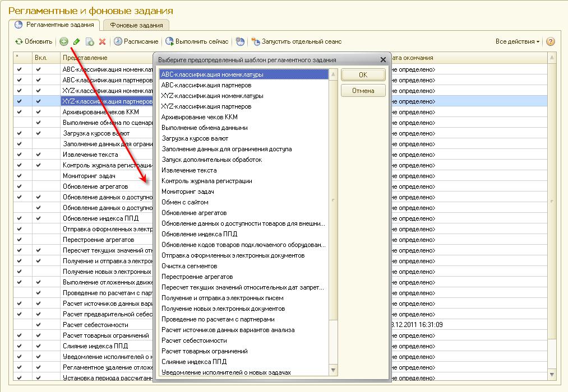The width and height of the screenshot is (568, 392).
Task: Toggle Вкл. checkbox for Архивирование чеков ККМ row
Action: [x=39, y=112]
